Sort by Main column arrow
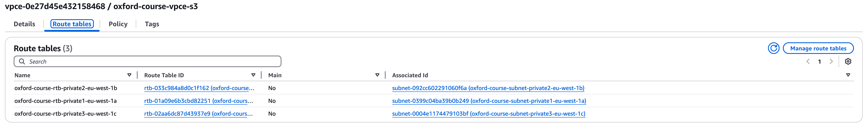 pyautogui.click(x=377, y=75)
